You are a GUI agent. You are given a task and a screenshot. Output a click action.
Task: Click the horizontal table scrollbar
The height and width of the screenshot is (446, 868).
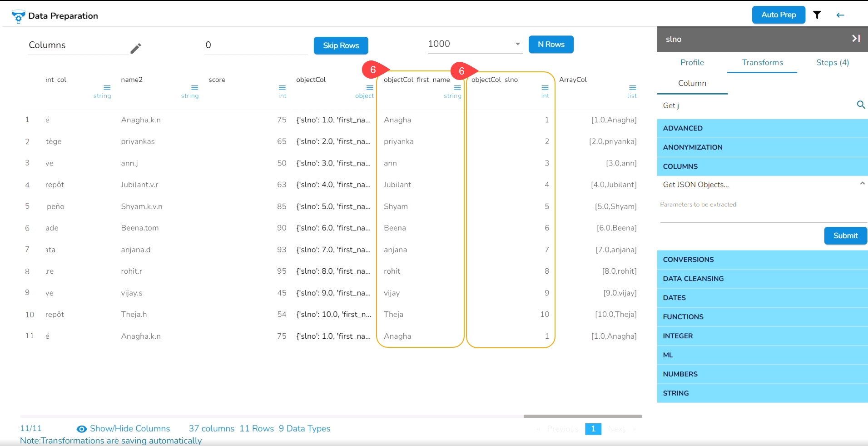coord(582,416)
